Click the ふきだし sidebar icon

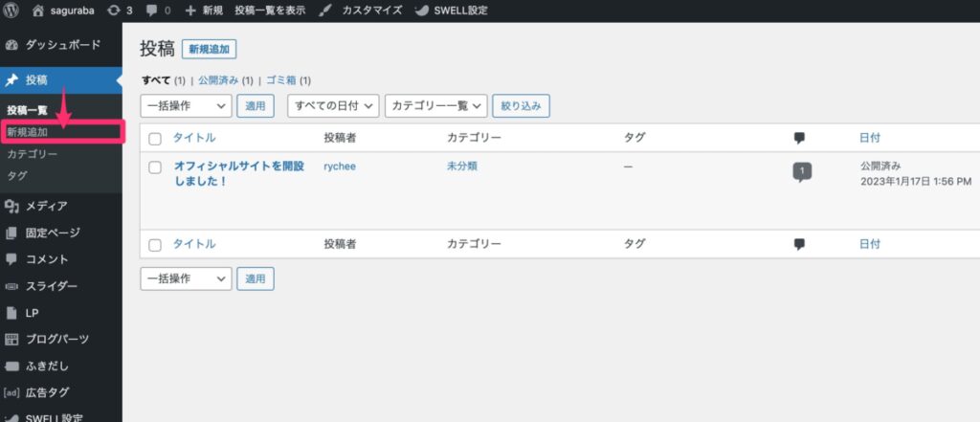pyautogui.click(x=11, y=366)
